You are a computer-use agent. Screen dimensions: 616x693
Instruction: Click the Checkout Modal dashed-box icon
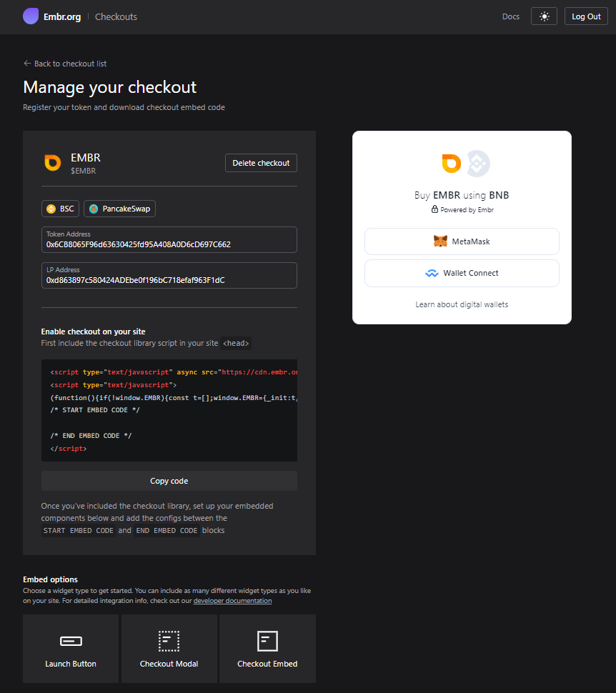click(x=169, y=641)
